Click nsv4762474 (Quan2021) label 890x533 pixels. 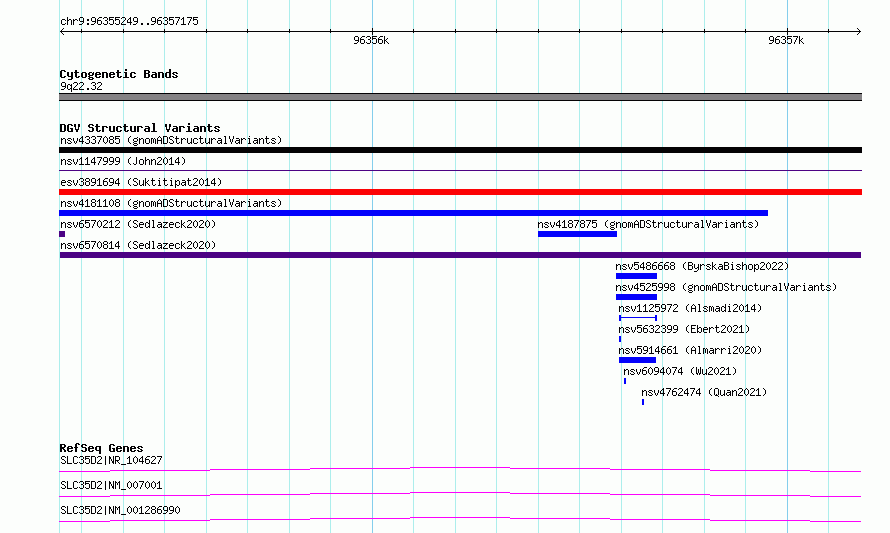(x=704, y=392)
